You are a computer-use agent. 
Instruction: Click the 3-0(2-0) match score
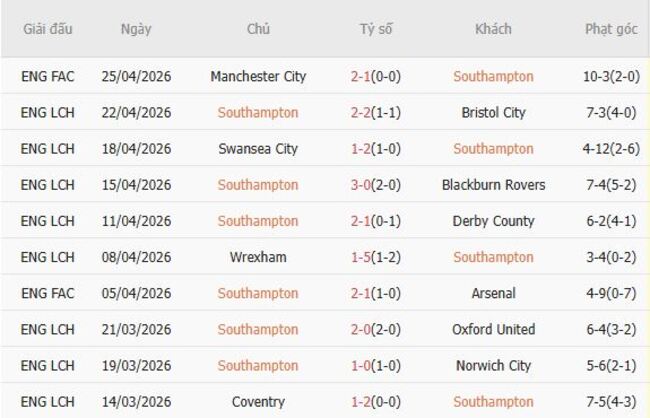pyautogui.click(x=376, y=185)
